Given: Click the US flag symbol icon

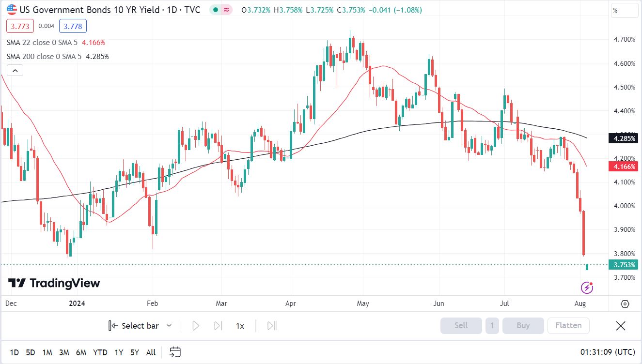Looking at the screenshot, I should (x=11, y=10).
